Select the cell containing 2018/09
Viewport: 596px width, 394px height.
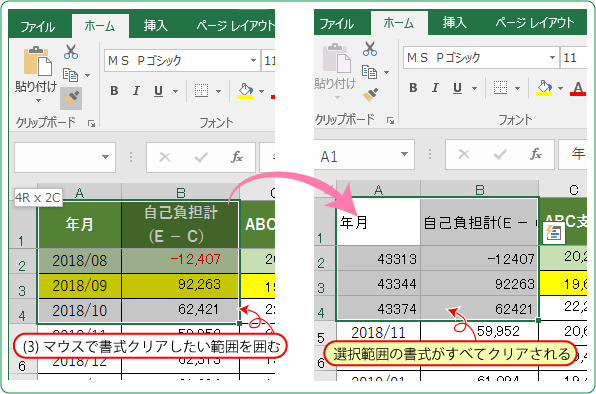[x=79, y=285]
